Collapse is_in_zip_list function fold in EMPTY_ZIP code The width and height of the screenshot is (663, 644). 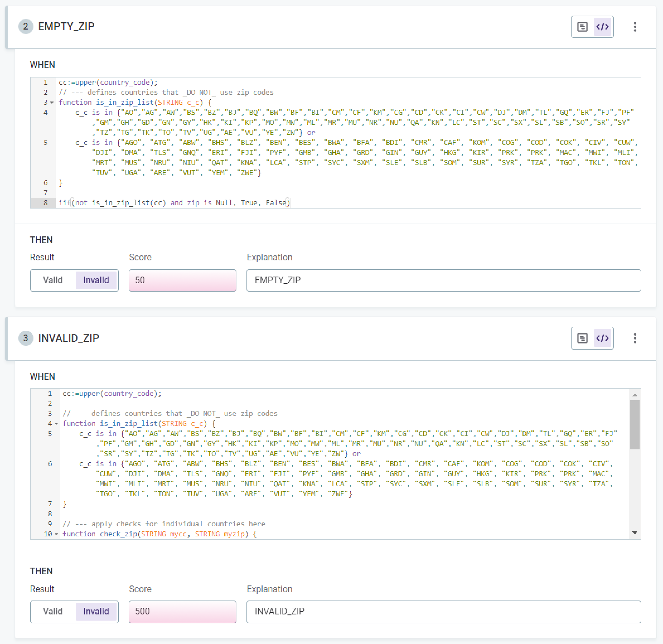[x=52, y=103]
